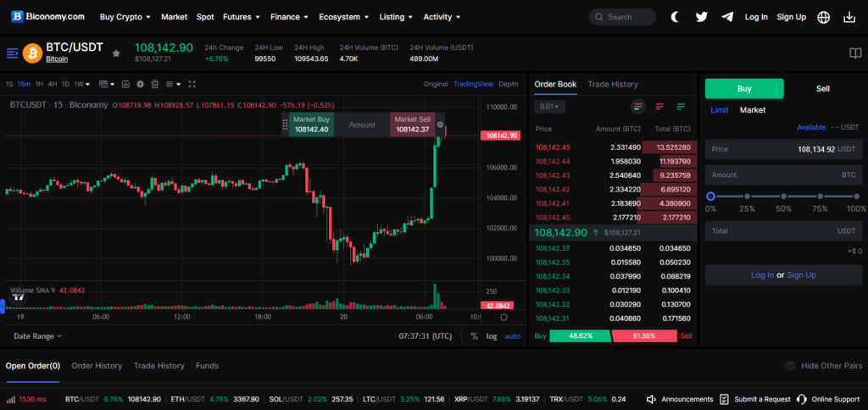
Task: Open chart settings gear
Action: 140,84
